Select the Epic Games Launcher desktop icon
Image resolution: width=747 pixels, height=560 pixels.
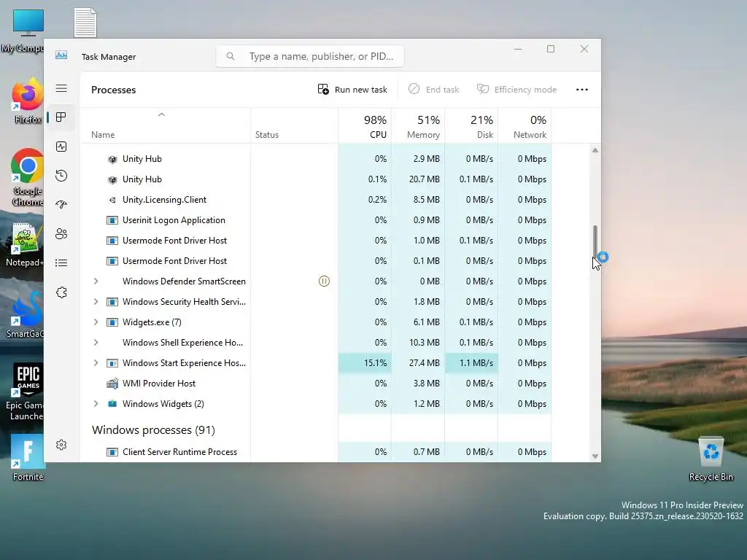pyautogui.click(x=26, y=392)
